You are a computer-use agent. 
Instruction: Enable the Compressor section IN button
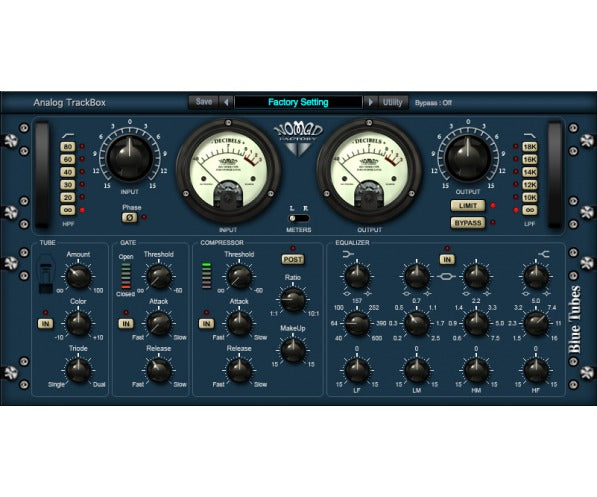tap(206, 324)
